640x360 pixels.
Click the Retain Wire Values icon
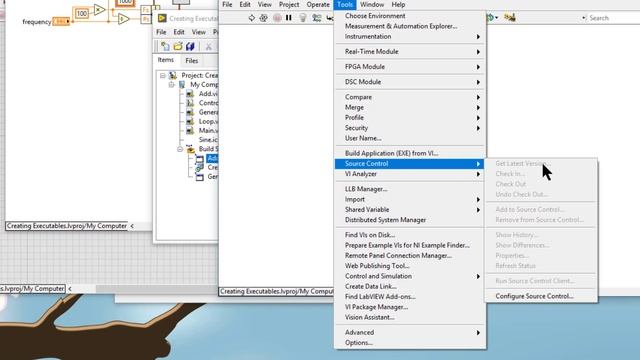click(316, 18)
